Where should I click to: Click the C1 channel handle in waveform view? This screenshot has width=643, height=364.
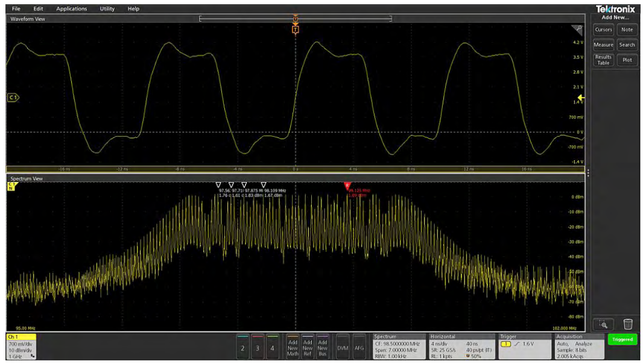(13, 98)
